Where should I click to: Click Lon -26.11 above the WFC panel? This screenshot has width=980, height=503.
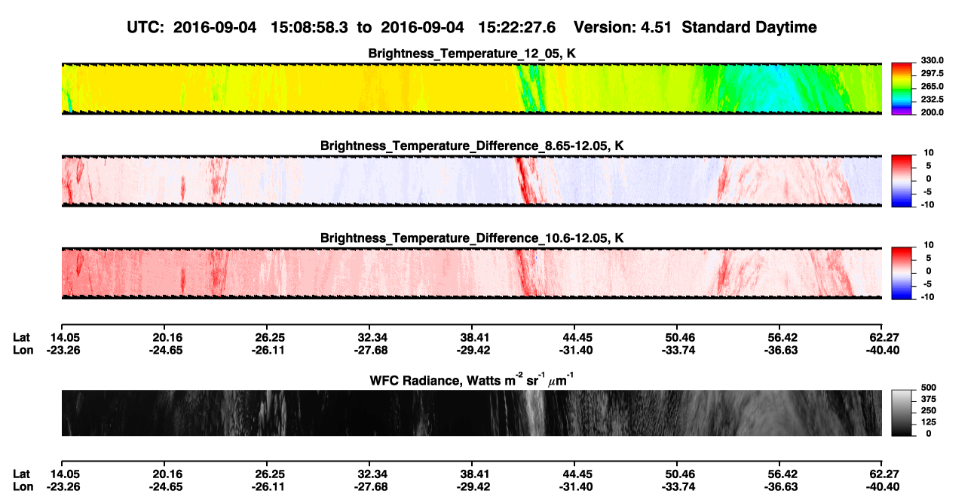point(268,350)
